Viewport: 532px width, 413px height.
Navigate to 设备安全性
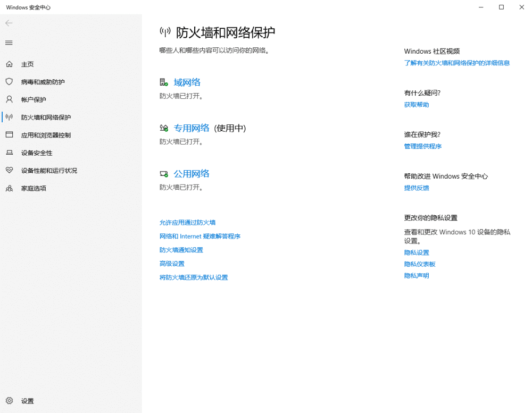(37, 153)
